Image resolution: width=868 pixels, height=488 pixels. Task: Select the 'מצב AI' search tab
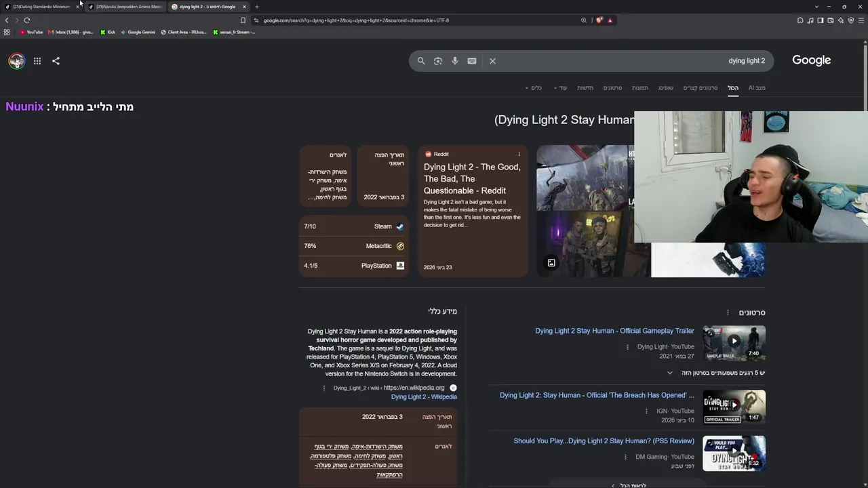pos(757,87)
